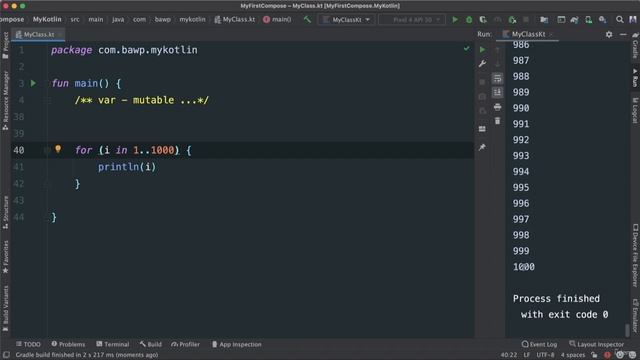This screenshot has height=360, width=640.
Task: Open the Resource Manager sidebar button
Action: pyautogui.click(x=5, y=100)
